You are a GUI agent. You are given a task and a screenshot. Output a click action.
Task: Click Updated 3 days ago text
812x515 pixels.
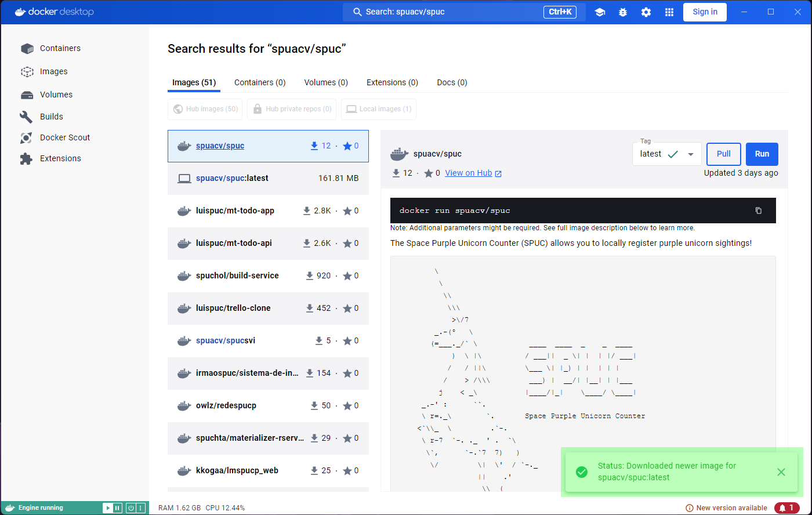741,173
